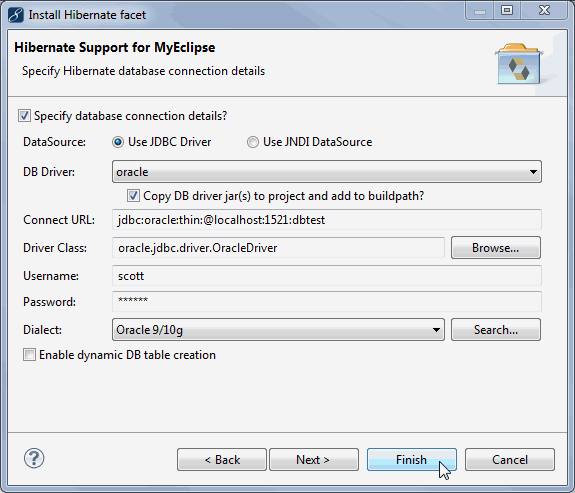Select Use JDBC Driver radio option

(x=118, y=142)
